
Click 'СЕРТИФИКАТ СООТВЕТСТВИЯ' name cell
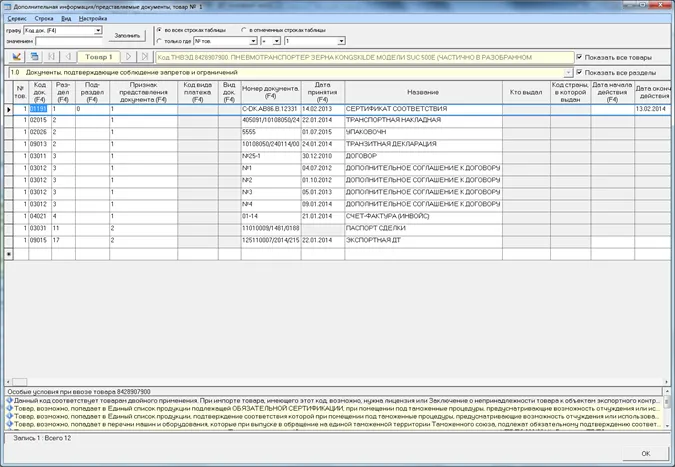(x=423, y=109)
